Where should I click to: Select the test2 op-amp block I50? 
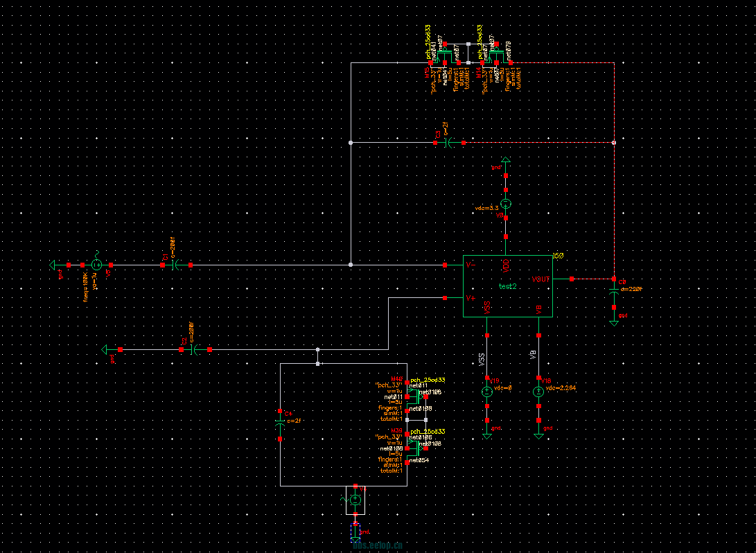coord(508,286)
